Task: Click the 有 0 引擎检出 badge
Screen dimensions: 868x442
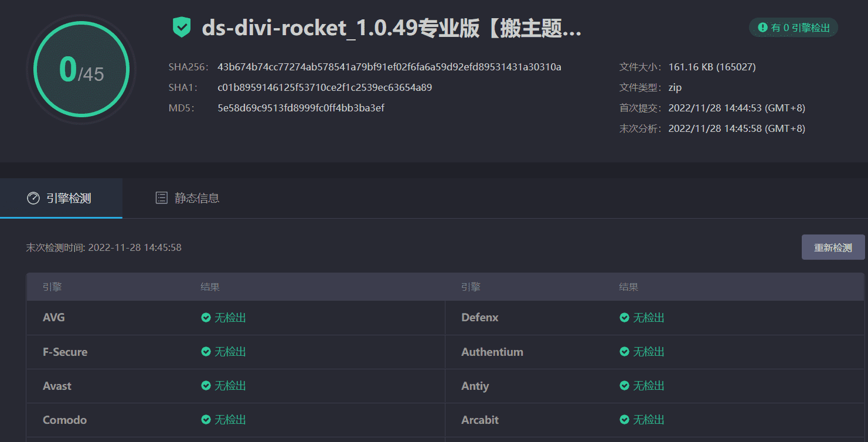Action: pos(794,28)
